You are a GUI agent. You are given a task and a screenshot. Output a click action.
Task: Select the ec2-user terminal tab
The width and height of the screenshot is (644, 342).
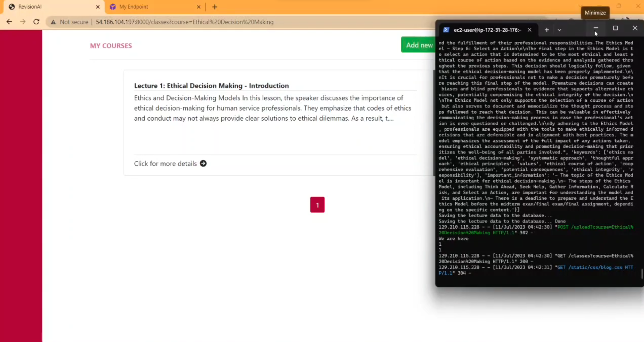tap(488, 30)
